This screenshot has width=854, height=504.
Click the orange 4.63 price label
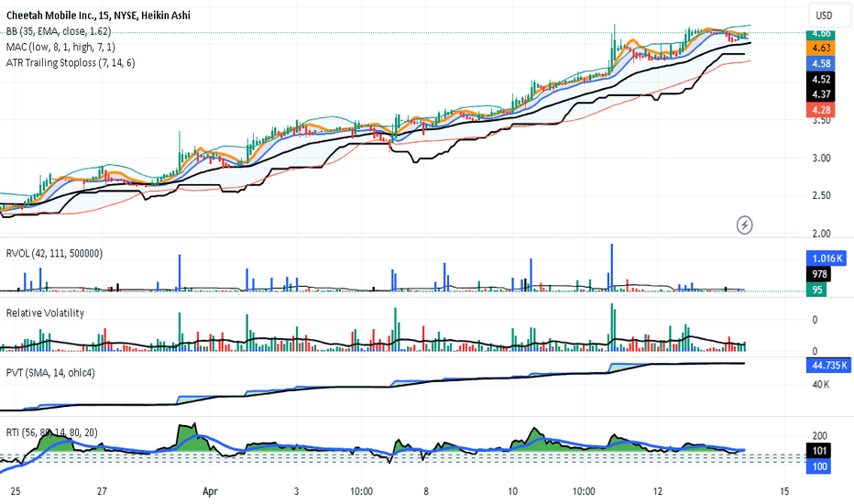coord(821,48)
